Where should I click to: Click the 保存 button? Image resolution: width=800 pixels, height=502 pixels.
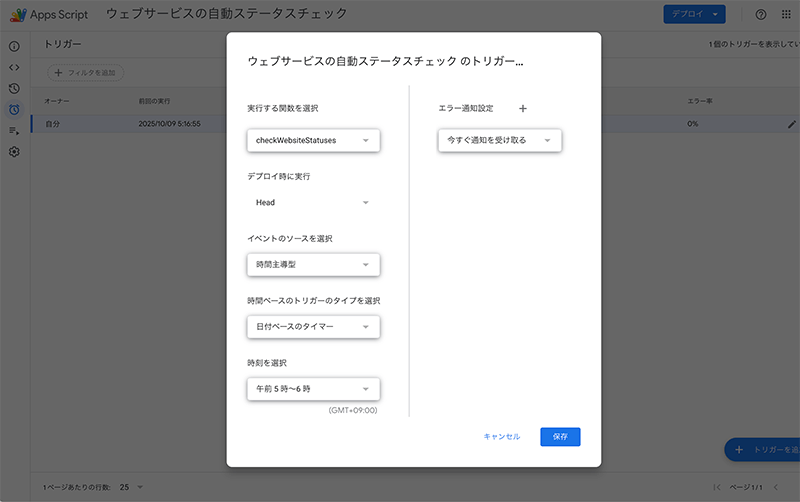click(560, 437)
